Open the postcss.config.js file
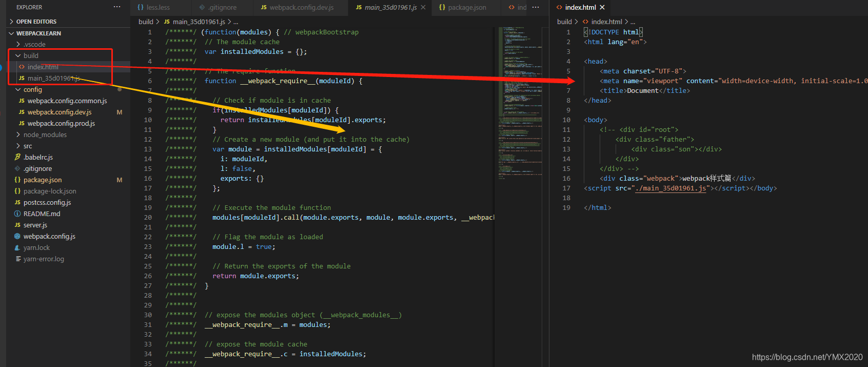The height and width of the screenshot is (367, 868). tap(68, 202)
